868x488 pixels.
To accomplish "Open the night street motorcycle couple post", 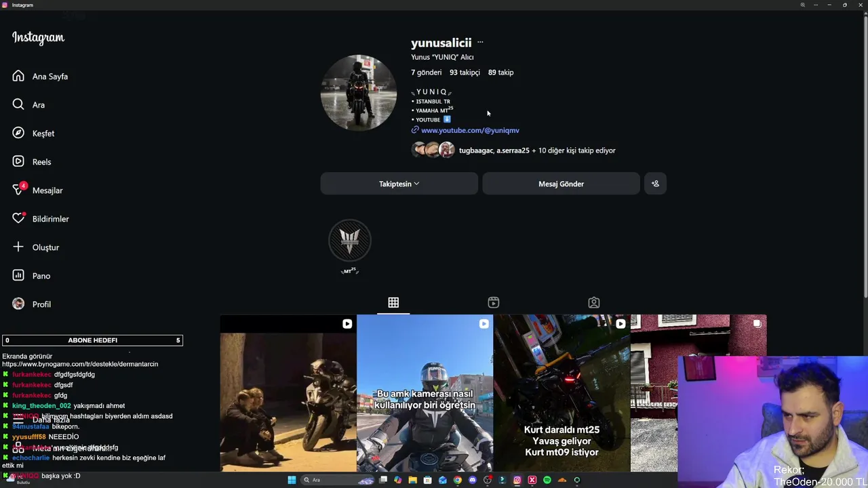I will point(288,393).
